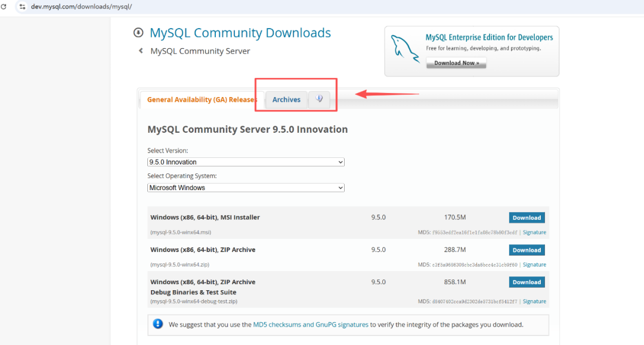The height and width of the screenshot is (345, 644).
Task: Click the filename text (mysql-9.5.0-winx64.msi)
Action: click(x=181, y=232)
